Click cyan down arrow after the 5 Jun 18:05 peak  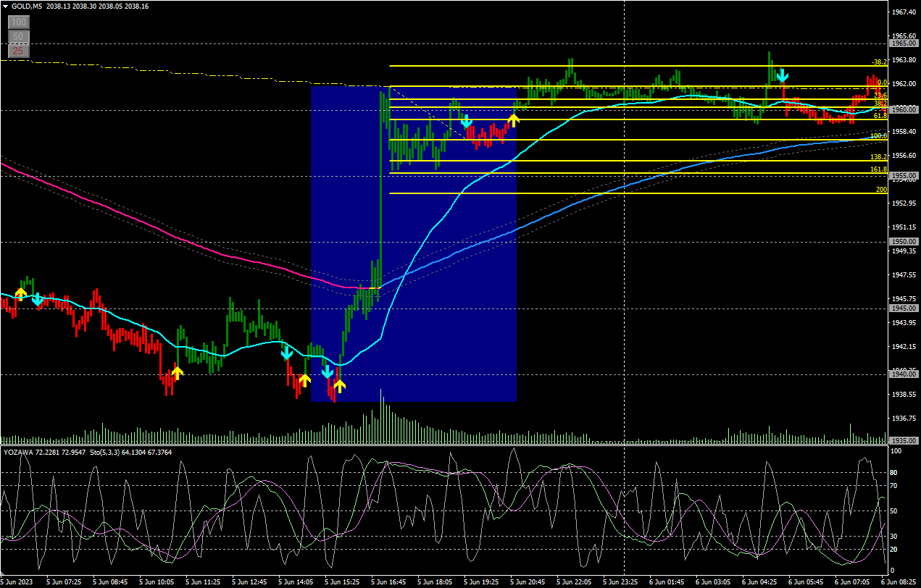[x=467, y=121]
